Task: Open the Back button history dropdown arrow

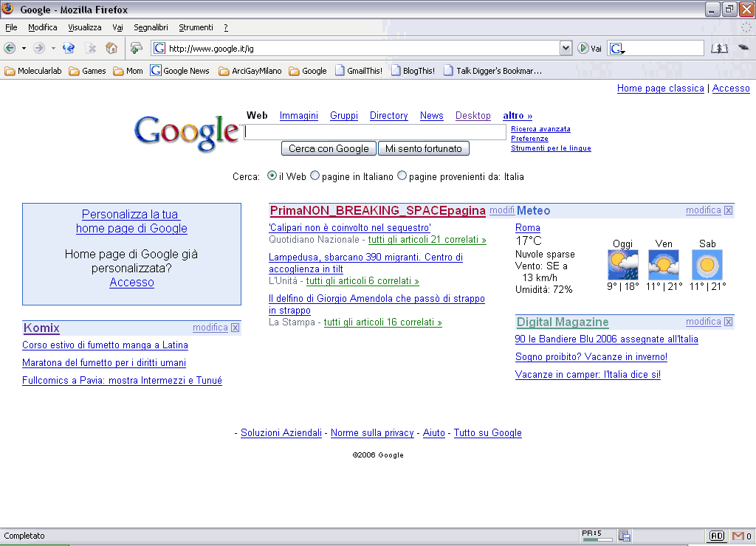Action: [x=24, y=49]
